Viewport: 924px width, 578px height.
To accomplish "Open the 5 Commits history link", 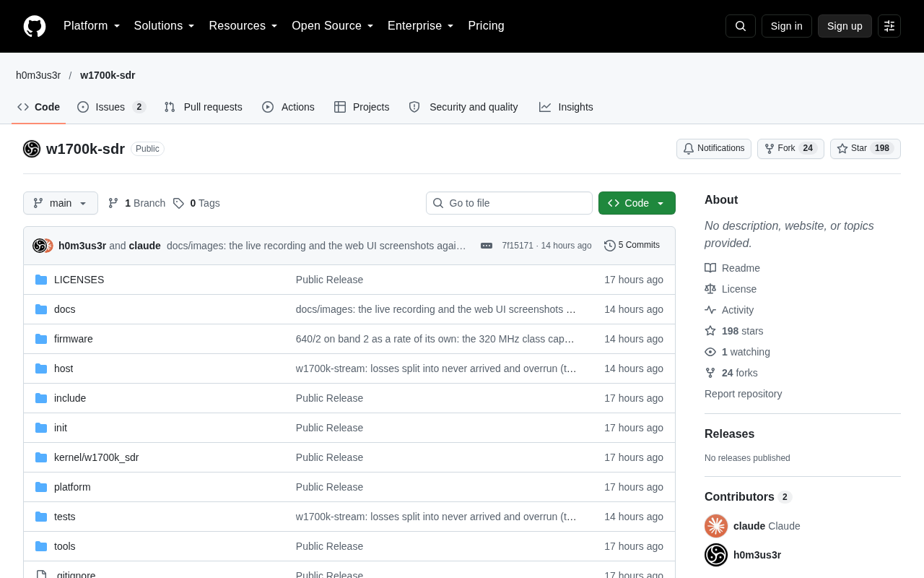I will click(x=632, y=246).
